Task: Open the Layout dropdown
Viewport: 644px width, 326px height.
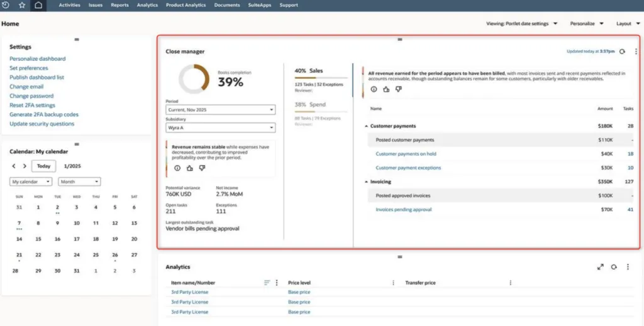Action: (628, 24)
